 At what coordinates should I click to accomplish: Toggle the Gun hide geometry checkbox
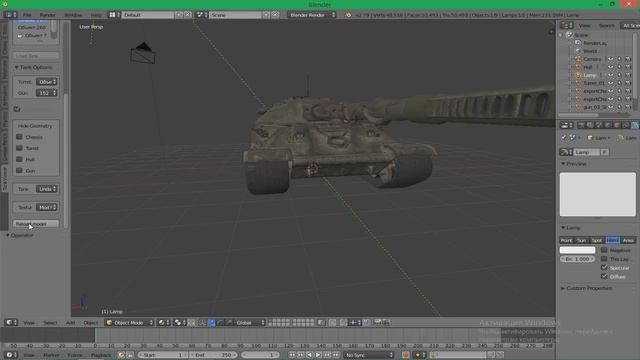pyautogui.click(x=19, y=171)
